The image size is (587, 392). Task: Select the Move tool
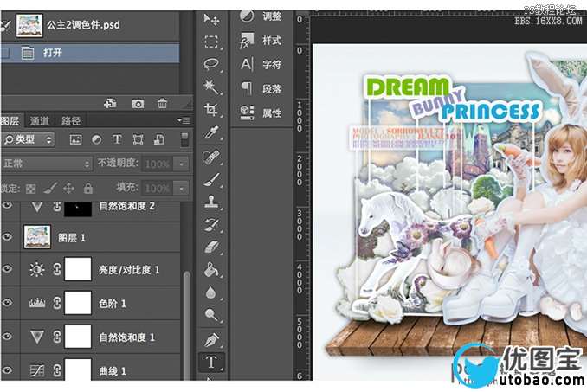click(211, 19)
